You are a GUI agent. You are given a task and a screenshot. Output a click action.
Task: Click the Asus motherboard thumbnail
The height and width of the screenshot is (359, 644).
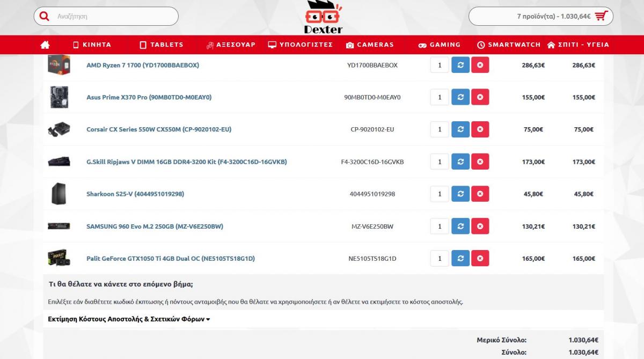click(58, 97)
